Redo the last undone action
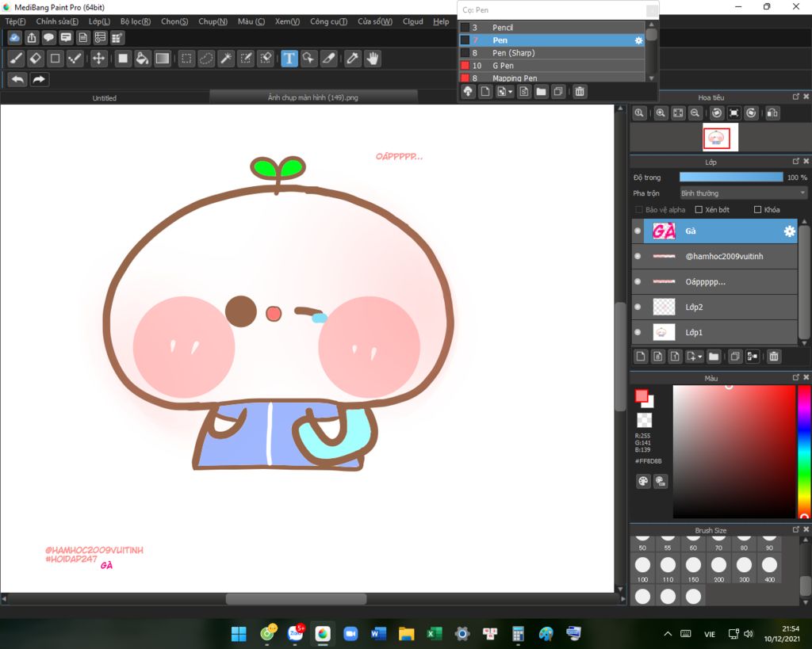The width and height of the screenshot is (812, 649). (x=39, y=79)
